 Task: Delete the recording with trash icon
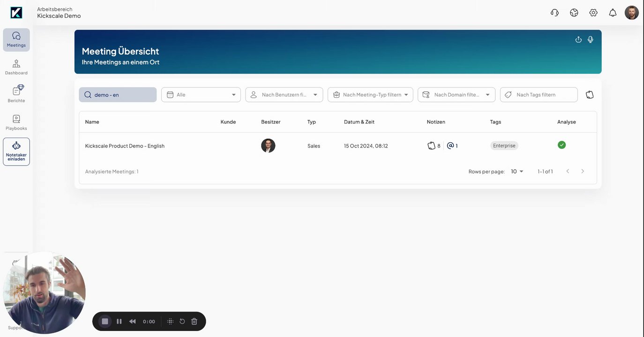(194, 321)
